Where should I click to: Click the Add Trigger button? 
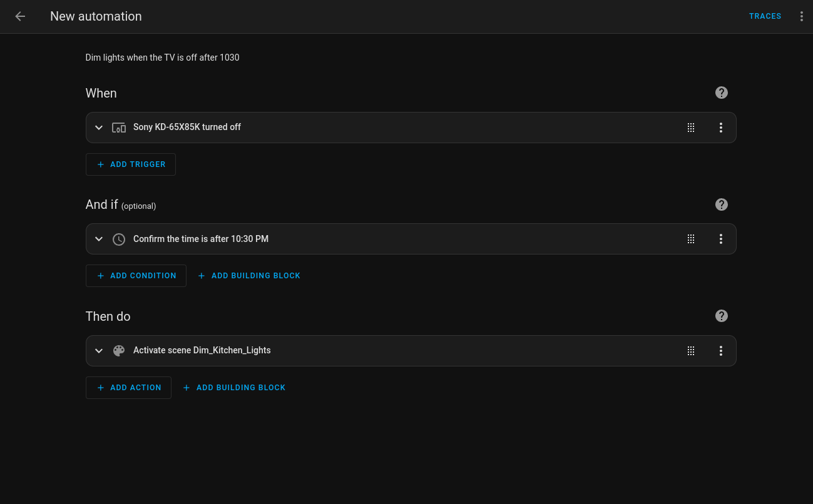(x=131, y=164)
